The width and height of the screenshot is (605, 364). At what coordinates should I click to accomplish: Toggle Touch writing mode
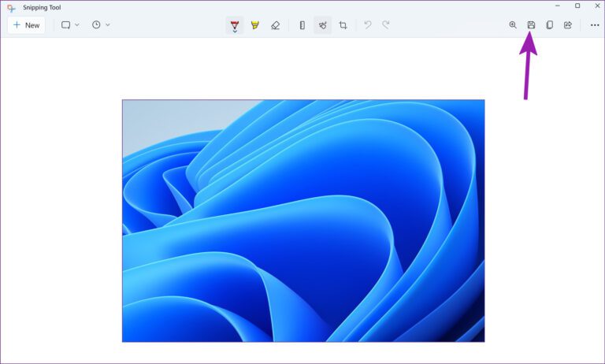322,25
